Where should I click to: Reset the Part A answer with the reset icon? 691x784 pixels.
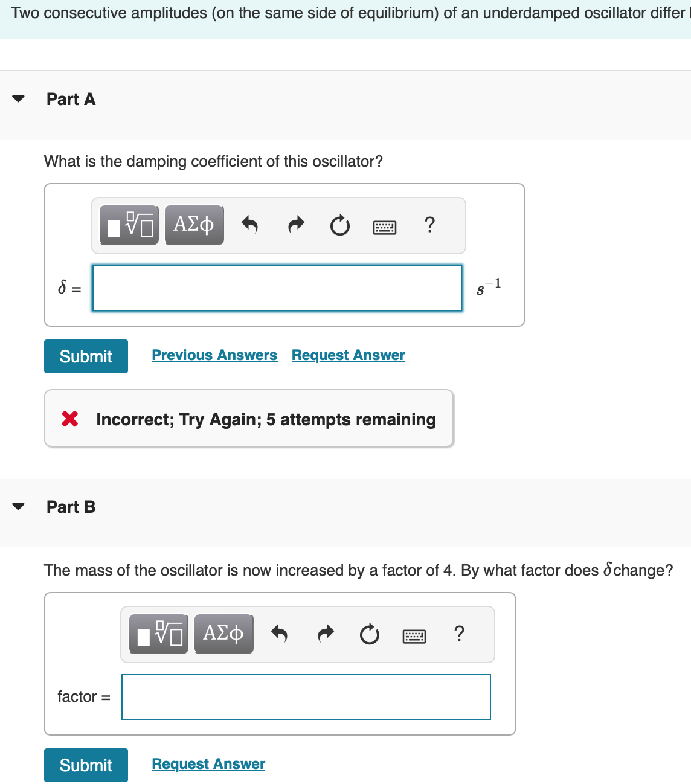339,226
